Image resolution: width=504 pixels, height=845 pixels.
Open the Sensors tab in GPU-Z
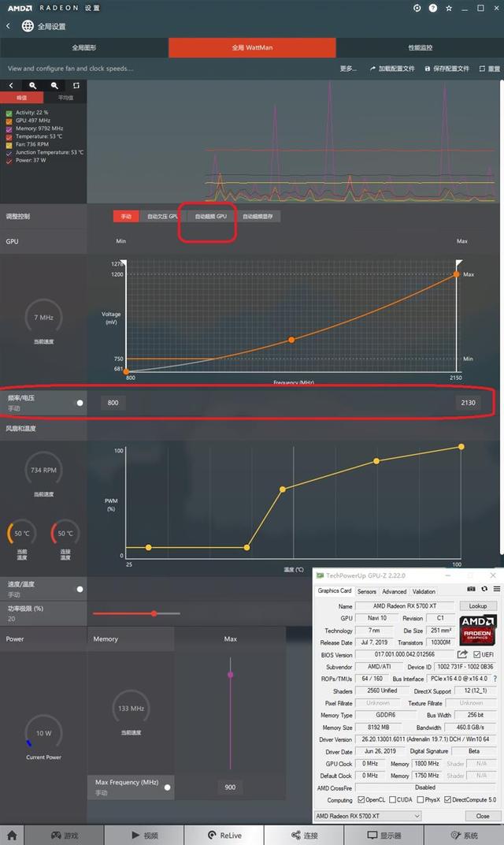click(x=366, y=591)
